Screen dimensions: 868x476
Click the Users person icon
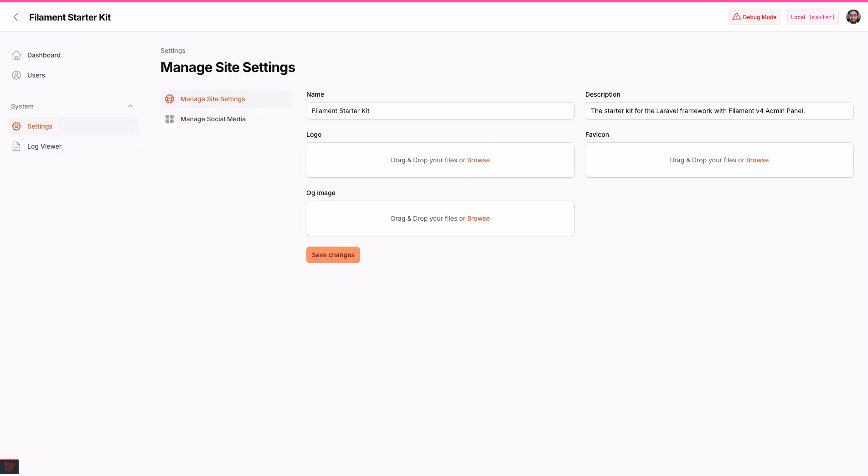coord(16,75)
